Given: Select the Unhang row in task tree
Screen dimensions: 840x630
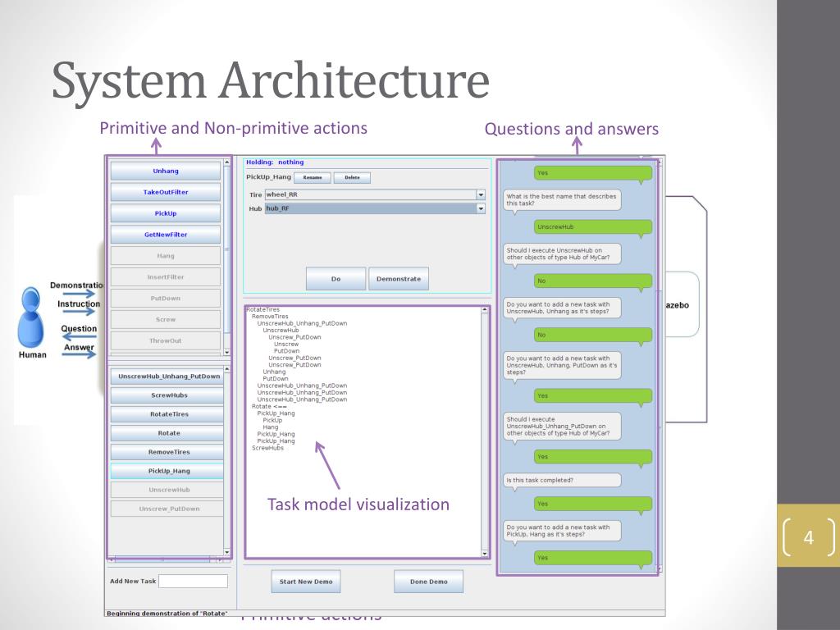Looking at the screenshot, I should coord(274,372).
